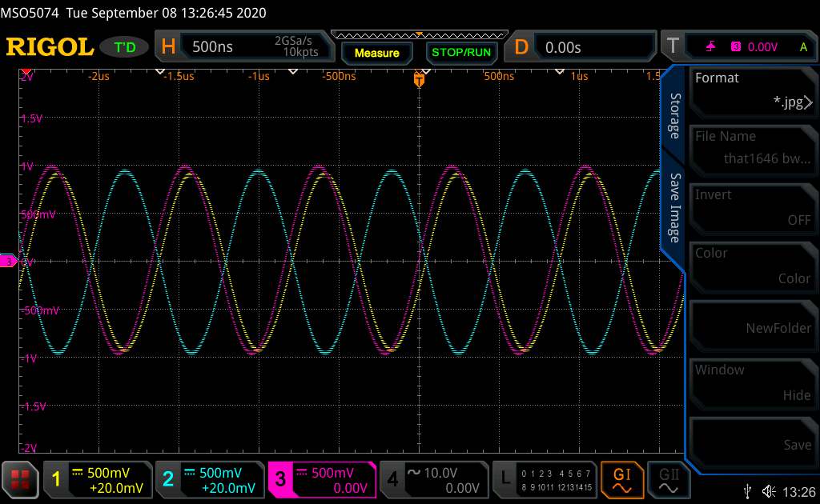The height and width of the screenshot is (504, 820).
Task: Click the USB status icon
Action: [x=748, y=490]
